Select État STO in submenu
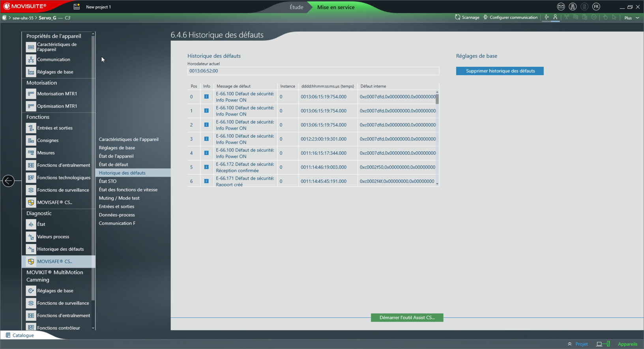644x349 pixels. [108, 181]
